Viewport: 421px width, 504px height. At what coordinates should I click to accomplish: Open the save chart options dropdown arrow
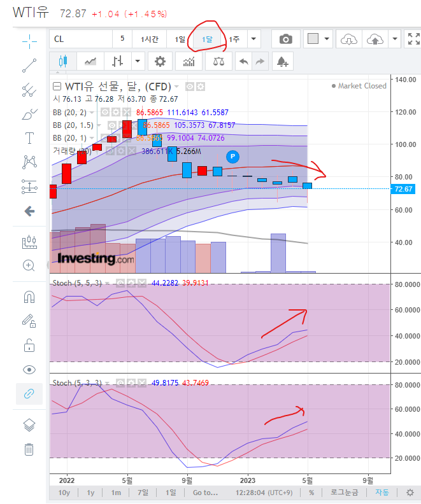click(x=395, y=39)
